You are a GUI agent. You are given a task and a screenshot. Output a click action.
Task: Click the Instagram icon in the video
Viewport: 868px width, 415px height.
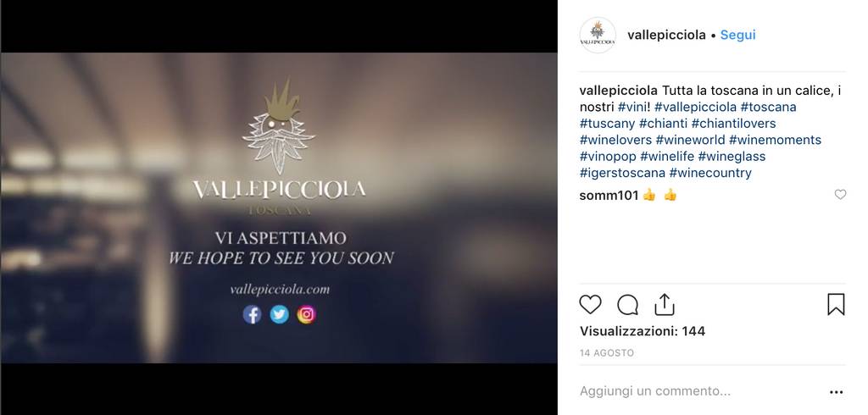click(306, 315)
